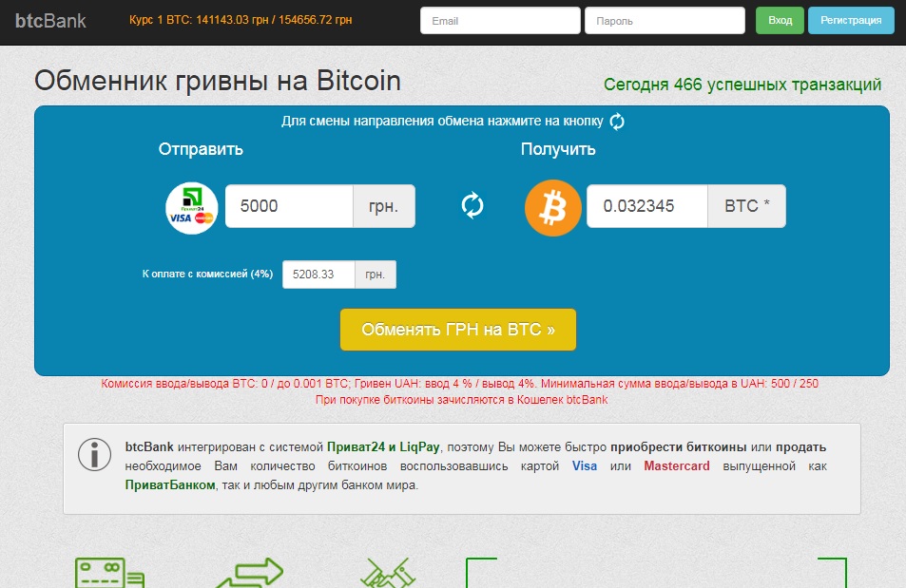Click the info circle icon
Viewport: 906px width, 588px height.
(95, 454)
